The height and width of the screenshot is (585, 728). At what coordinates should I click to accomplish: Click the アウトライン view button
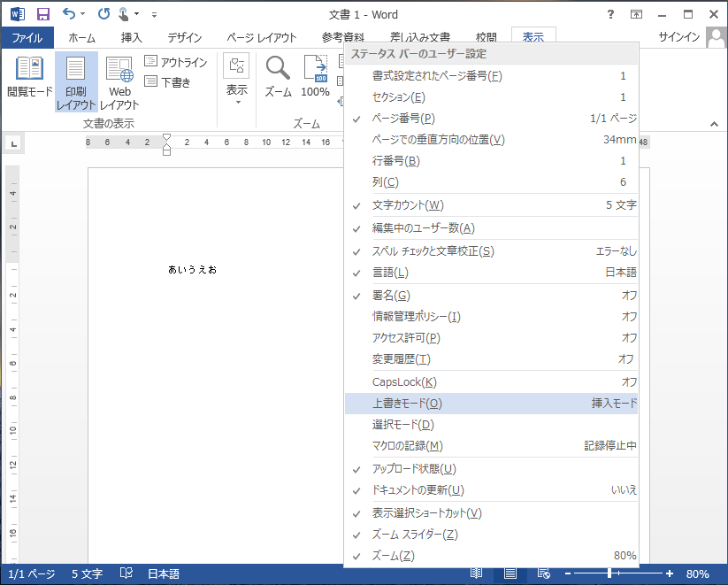point(176,62)
